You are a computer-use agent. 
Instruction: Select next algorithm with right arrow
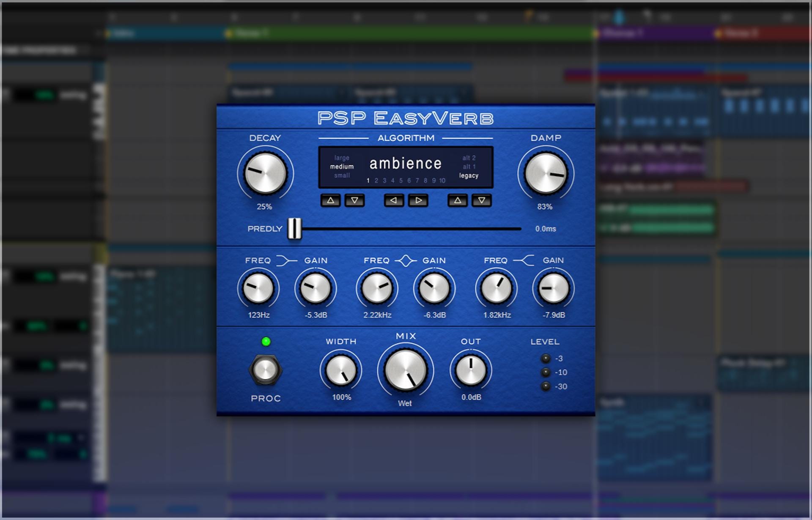tap(418, 200)
